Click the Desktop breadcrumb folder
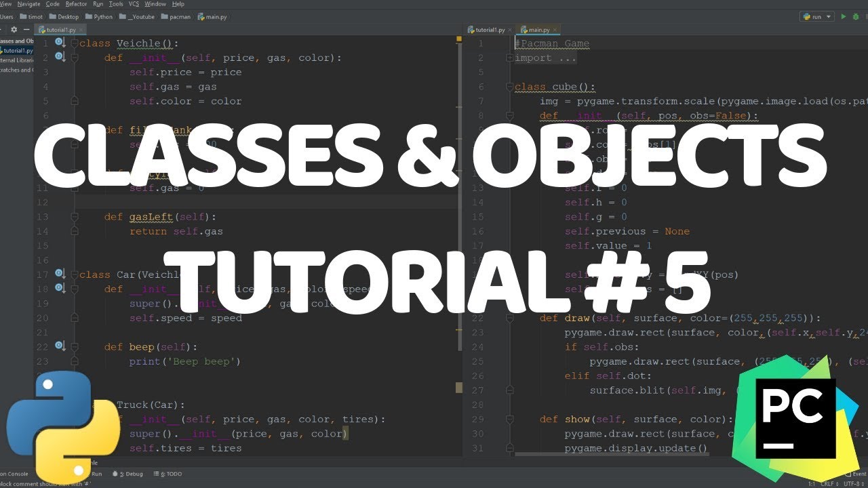This screenshot has height=488, width=868. pyautogui.click(x=62, y=16)
